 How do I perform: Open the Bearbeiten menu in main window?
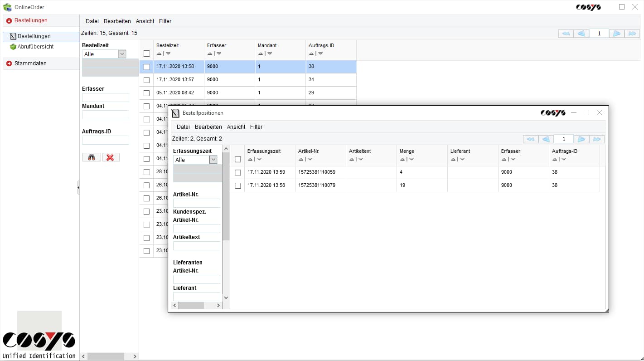coord(117,21)
